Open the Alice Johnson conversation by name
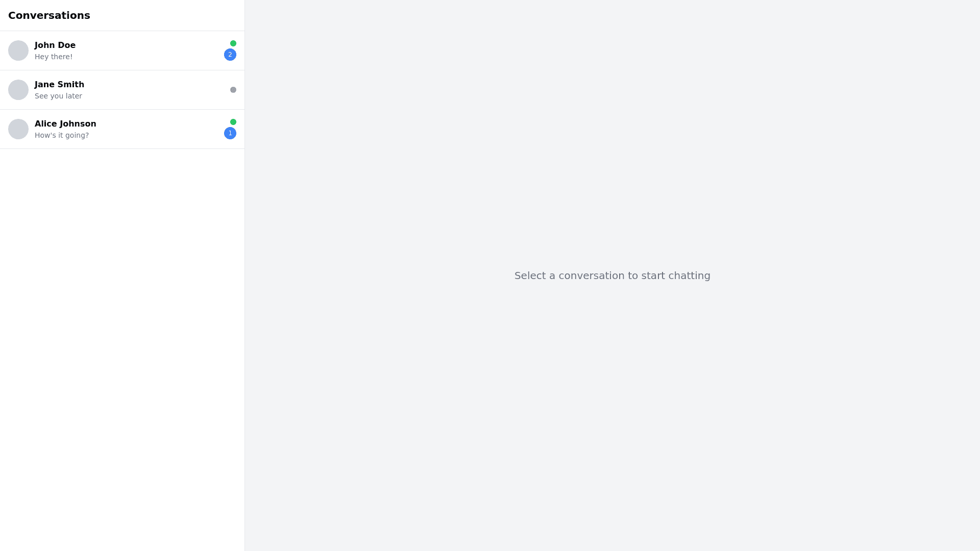The height and width of the screenshot is (551, 980). pyautogui.click(x=65, y=123)
